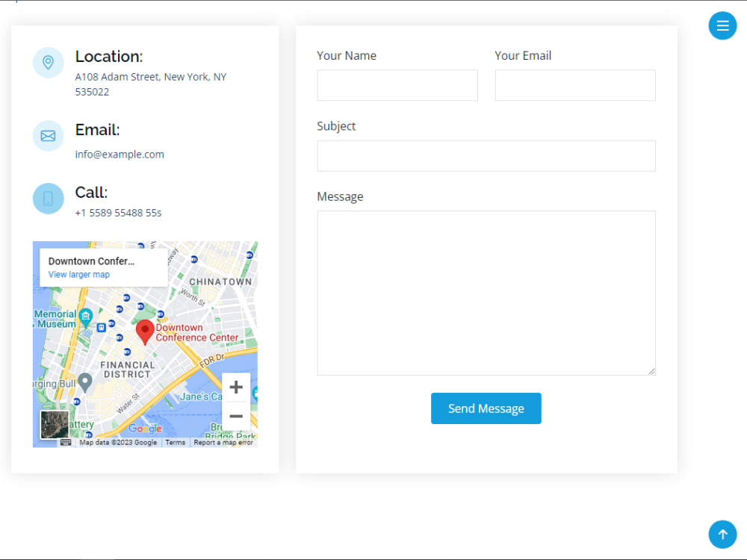Focus the Subject input field

point(486,156)
